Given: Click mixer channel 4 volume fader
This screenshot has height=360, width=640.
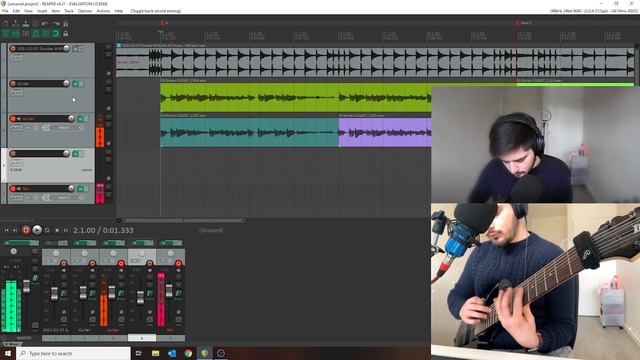Looking at the screenshot, I should (140, 298).
